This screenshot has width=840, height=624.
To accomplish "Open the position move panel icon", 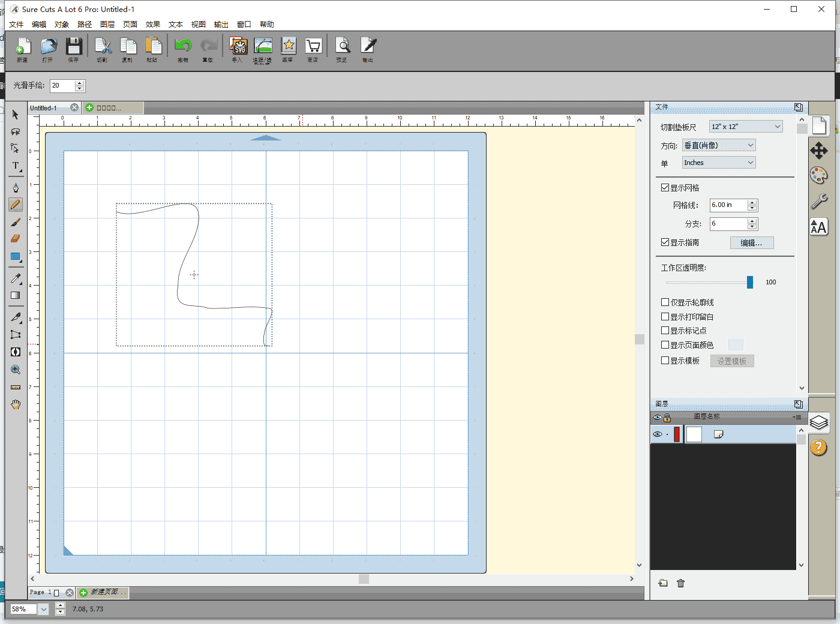I will (819, 151).
